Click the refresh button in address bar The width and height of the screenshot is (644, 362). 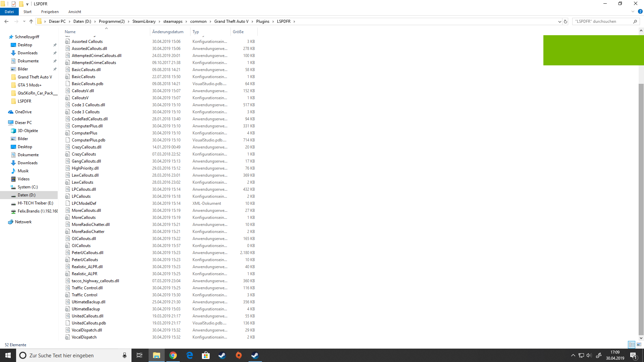coord(566,21)
